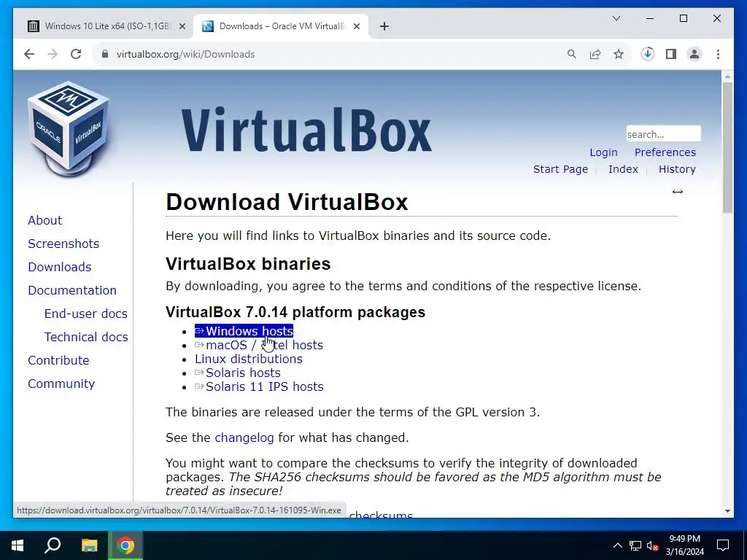Image resolution: width=747 pixels, height=560 pixels.
Task: Open Chrome downloads icon
Action: click(x=648, y=54)
